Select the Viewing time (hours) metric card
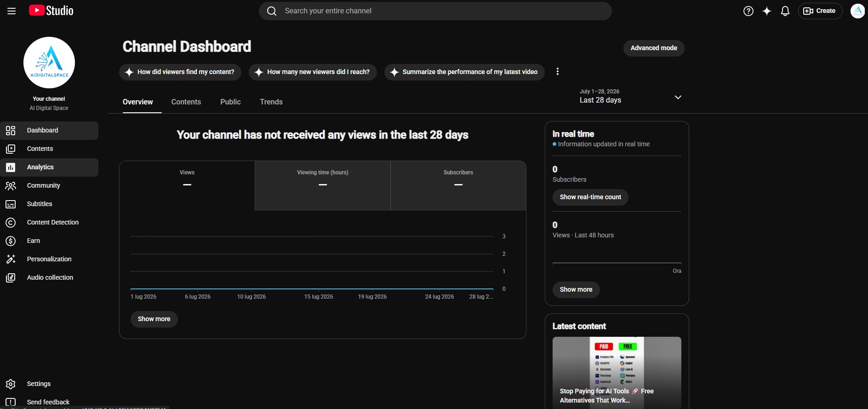 click(323, 186)
